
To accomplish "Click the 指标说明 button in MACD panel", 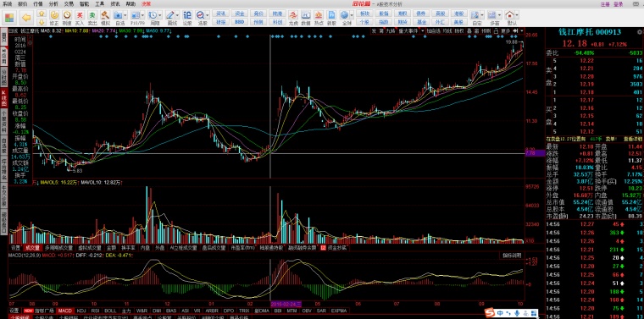I will (x=511, y=256).
